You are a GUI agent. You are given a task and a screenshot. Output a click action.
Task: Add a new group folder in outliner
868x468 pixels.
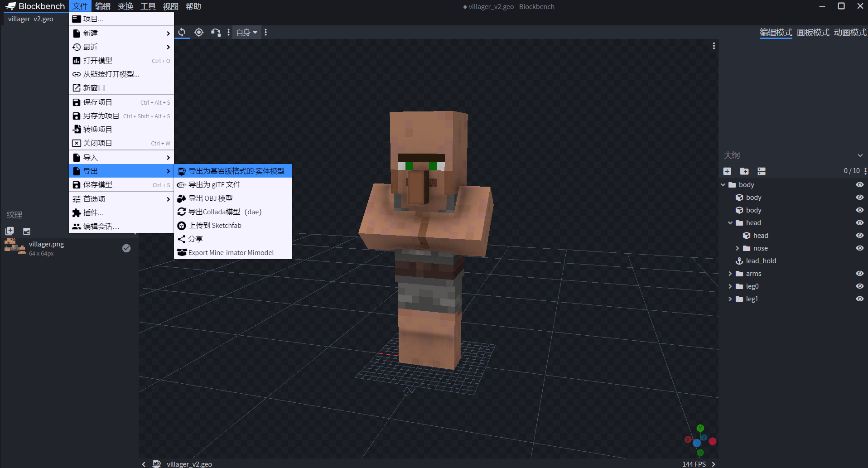[744, 171]
